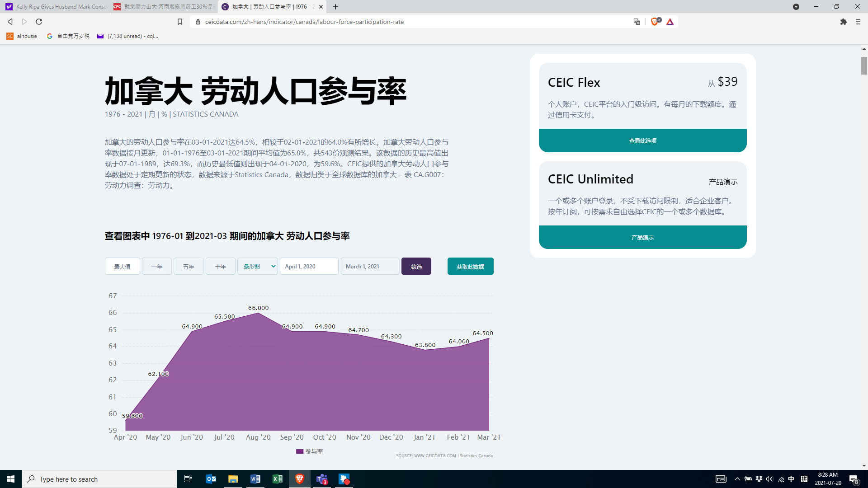This screenshot has width=868, height=488.
Task: Open the browser main menu
Action: click(x=858, y=22)
